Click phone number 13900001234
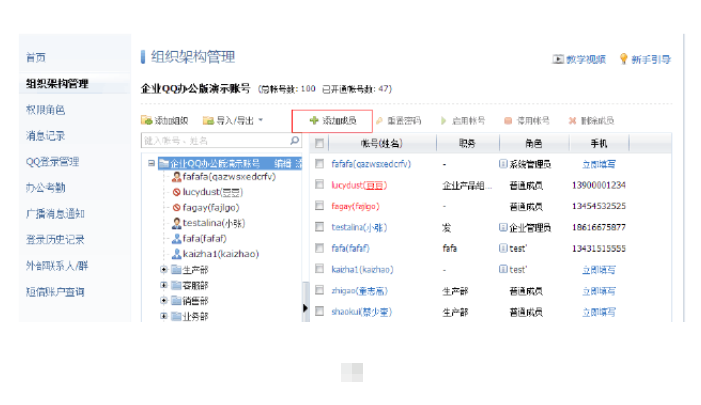701x405 pixels. click(x=599, y=185)
